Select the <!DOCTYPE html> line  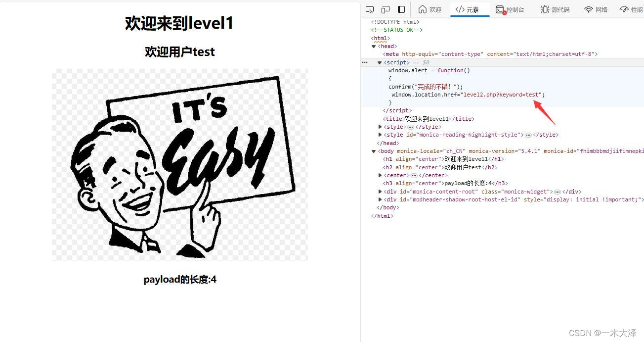[x=395, y=22]
